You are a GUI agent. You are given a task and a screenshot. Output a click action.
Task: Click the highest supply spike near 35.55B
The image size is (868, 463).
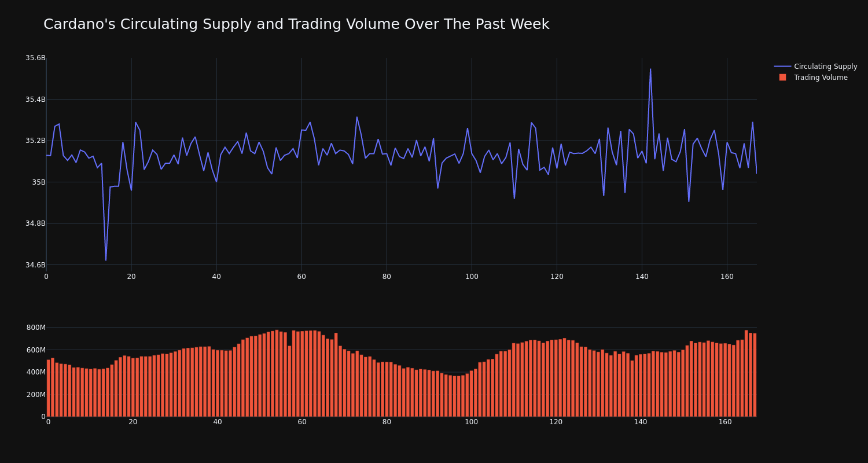tap(650, 69)
